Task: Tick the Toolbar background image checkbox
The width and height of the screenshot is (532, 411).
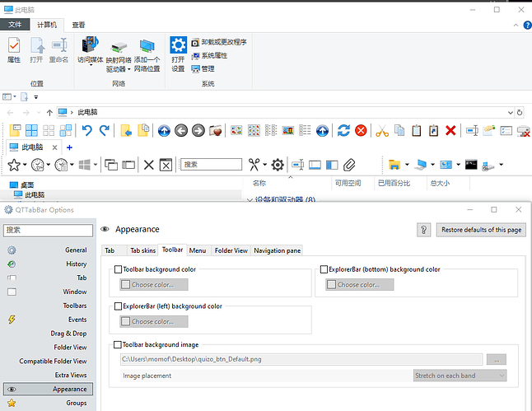Action: (x=119, y=344)
